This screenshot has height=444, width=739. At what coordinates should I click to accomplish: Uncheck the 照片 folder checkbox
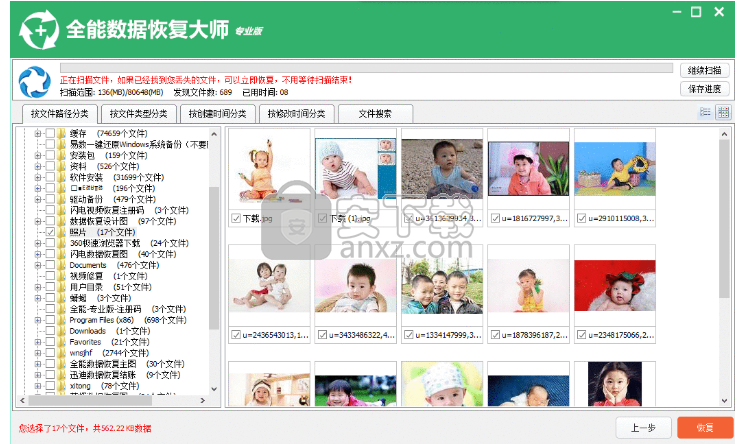click(x=50, y=232)
